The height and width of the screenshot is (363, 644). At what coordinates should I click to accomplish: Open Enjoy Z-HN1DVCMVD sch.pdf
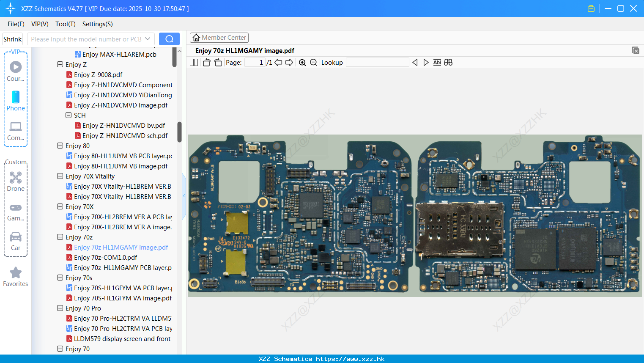(121, 136)
